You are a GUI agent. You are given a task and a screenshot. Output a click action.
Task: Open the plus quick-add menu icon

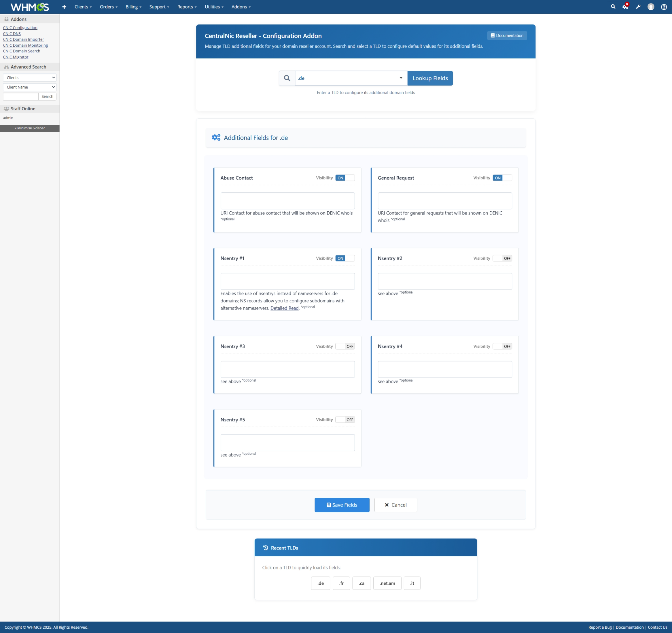coord(64,7)
